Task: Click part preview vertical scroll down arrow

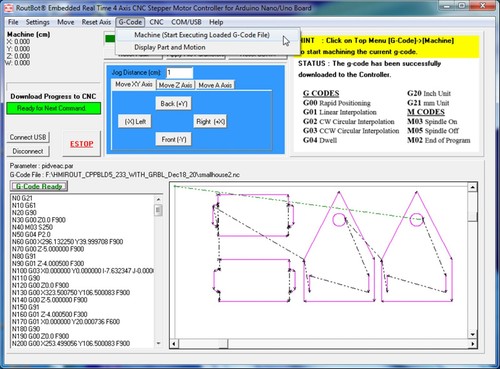Action: pos(472,334)
